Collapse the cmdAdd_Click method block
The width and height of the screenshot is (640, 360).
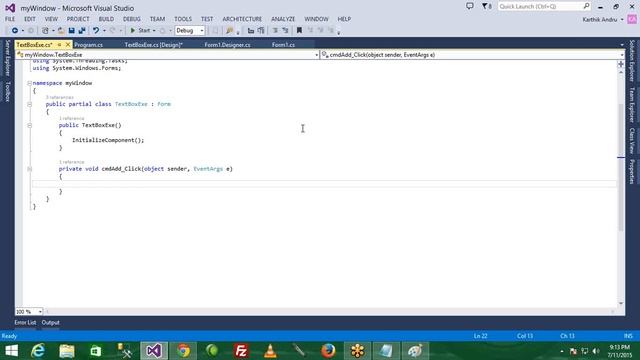coord(29,169)
